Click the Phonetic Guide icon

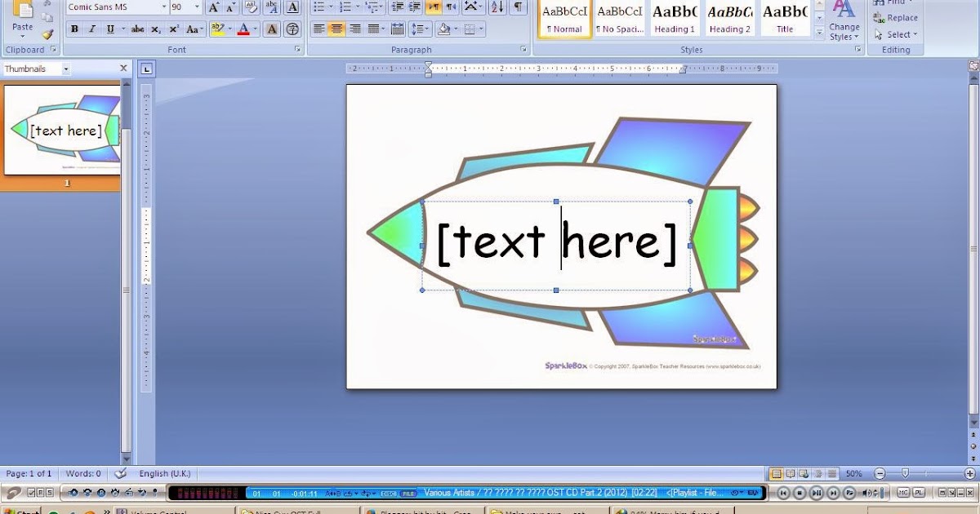click(272, 7)
